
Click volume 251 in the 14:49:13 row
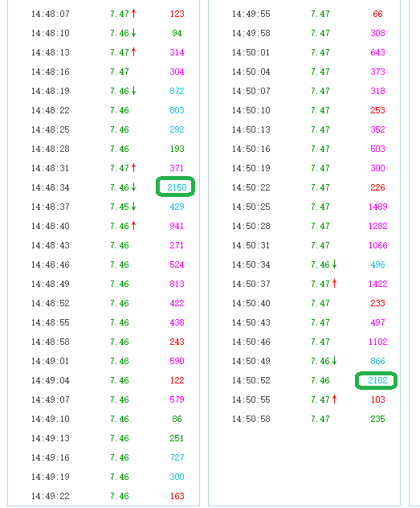click(x=177, y=438)
